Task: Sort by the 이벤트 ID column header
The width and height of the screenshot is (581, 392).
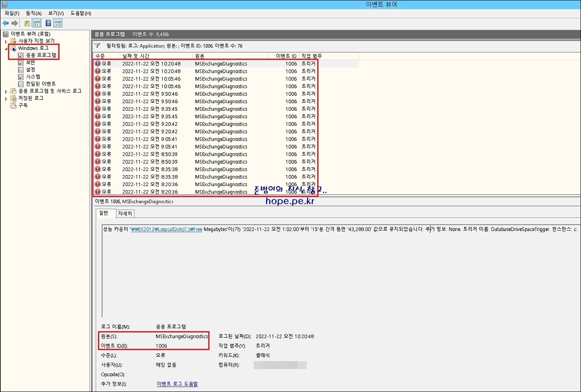Action: 284,56
